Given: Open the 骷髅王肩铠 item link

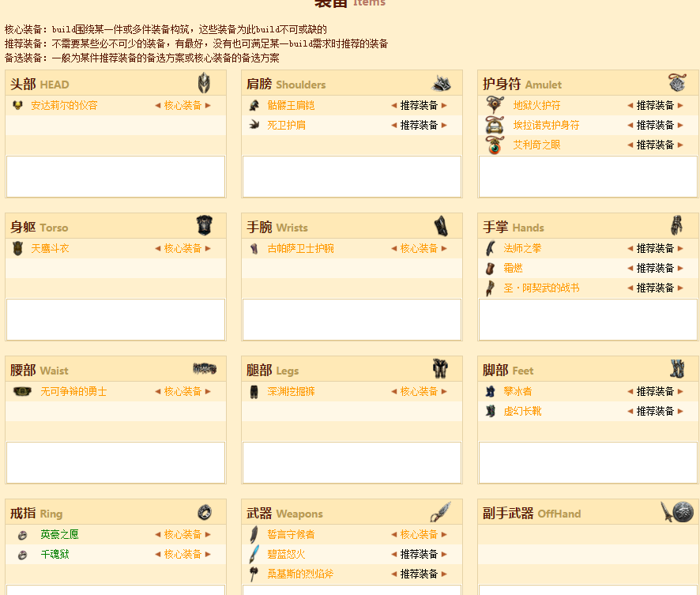Looking at the screenshot, I should click(x=291, y=105).
